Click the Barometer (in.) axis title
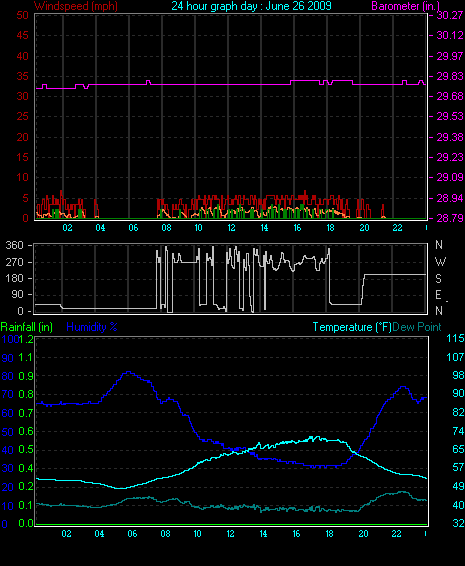465x566 pixels. pyautogui.click(x=406, y=6)
